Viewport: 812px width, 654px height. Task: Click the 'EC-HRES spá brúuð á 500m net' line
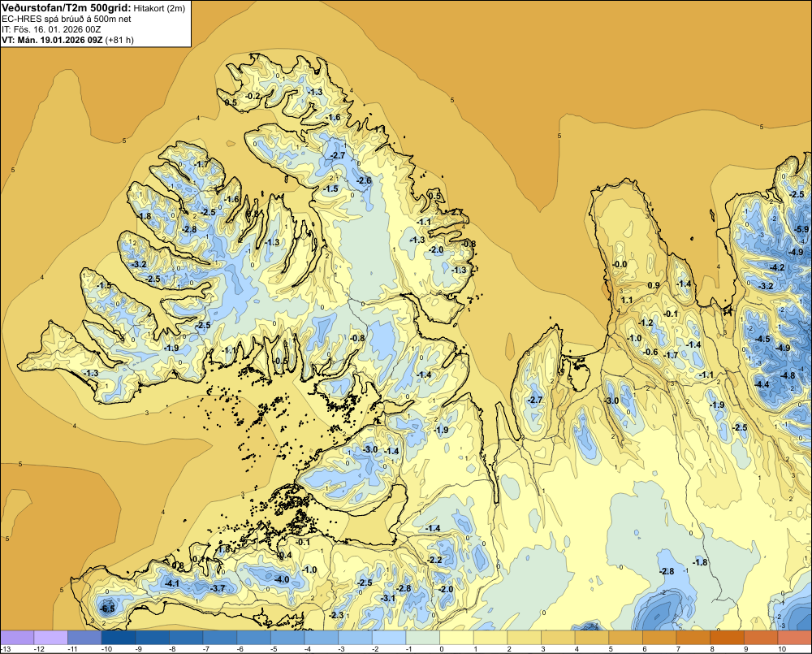67,19
